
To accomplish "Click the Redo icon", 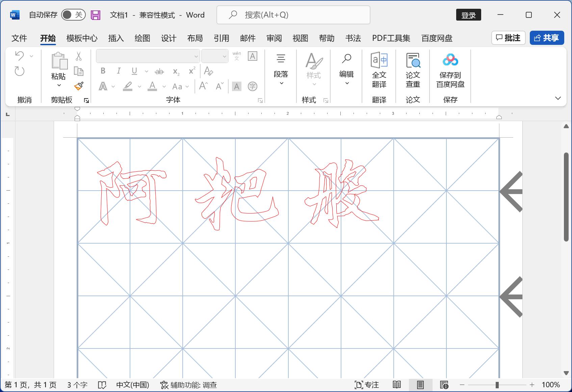I will point(20,71).
